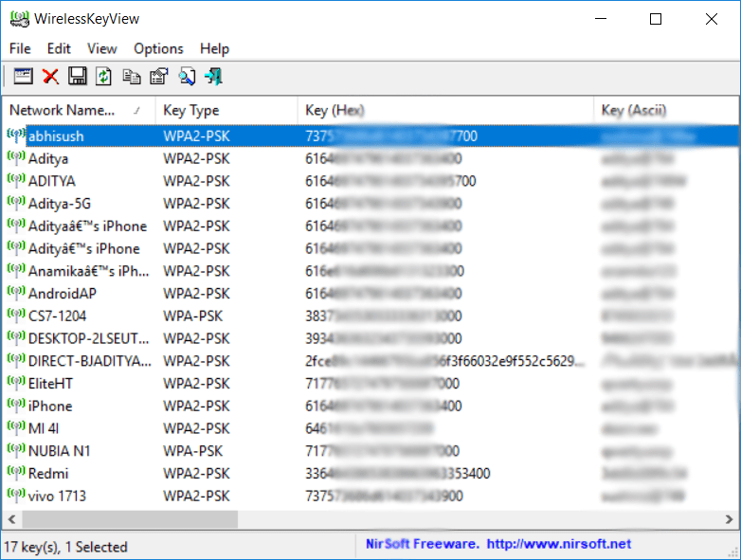Open the View menu

(x=102, y=48)
